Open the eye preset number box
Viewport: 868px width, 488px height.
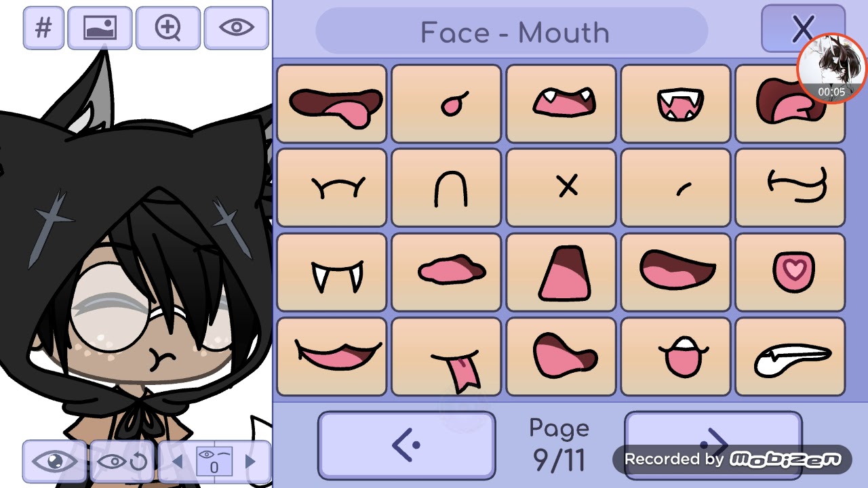(x=214, y=461)
